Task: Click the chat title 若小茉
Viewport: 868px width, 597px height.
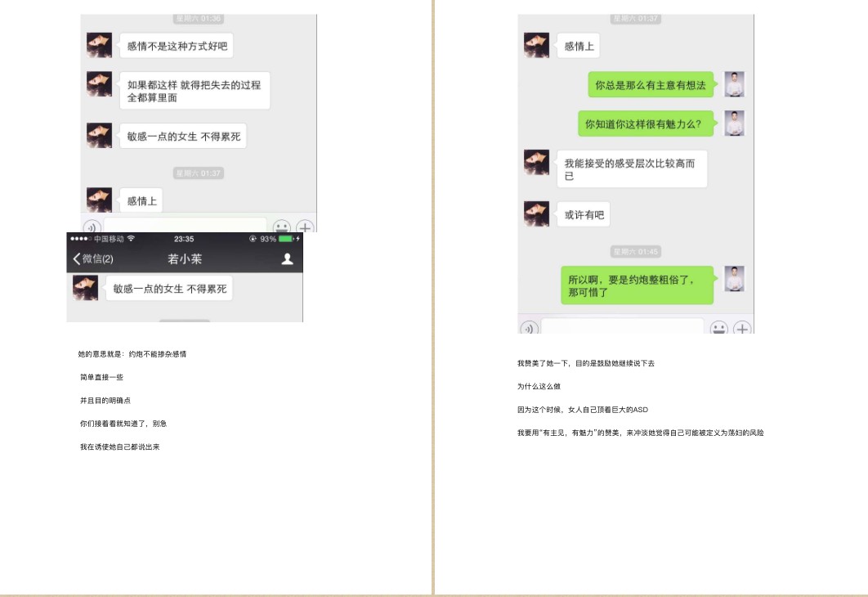Action: tap(185, 258)
